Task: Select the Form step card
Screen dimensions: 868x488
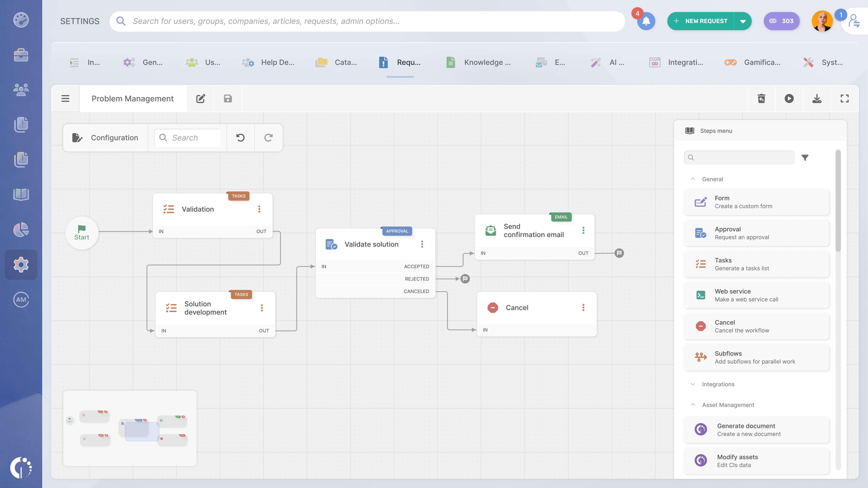Action: click(x=756, y=202)
